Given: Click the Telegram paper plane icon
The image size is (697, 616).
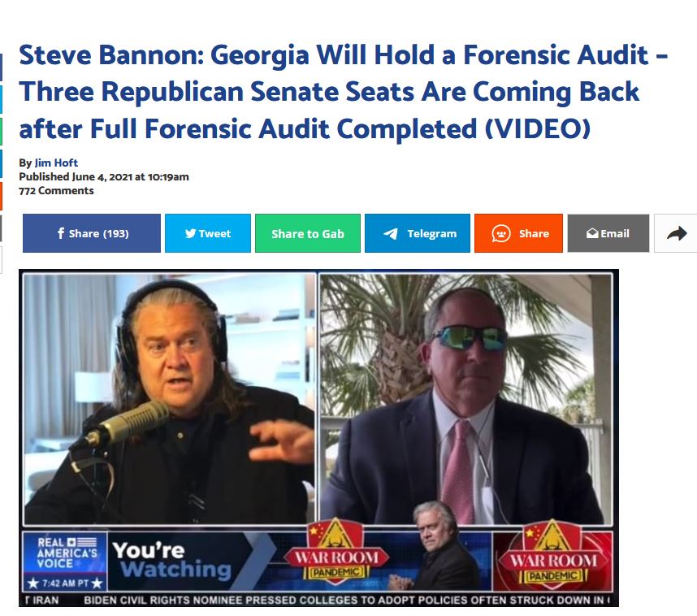Looking at the screenshot, I should coord(390,233).
